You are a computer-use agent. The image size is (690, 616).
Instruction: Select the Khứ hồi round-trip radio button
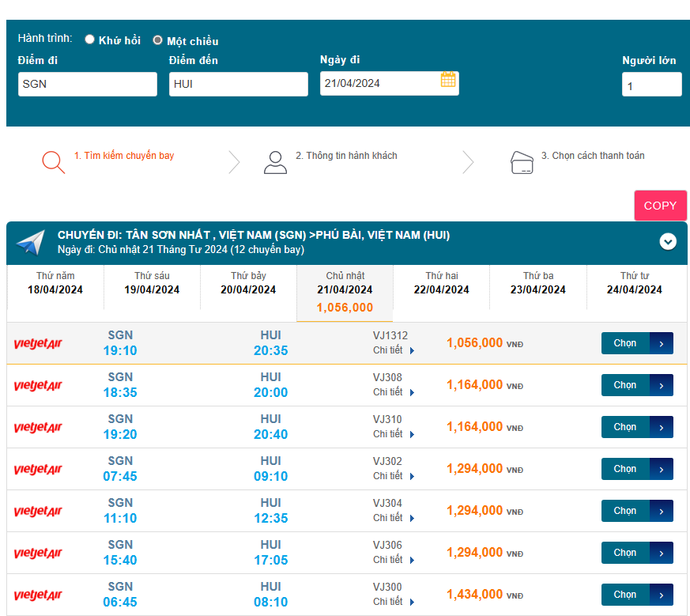click(90, 40)
